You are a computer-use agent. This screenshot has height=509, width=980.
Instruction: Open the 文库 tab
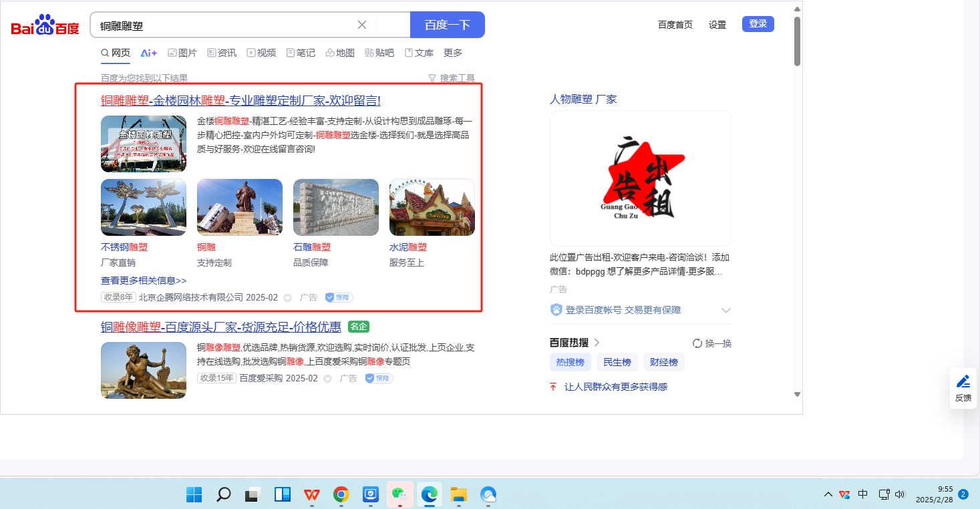click(419, 53)
